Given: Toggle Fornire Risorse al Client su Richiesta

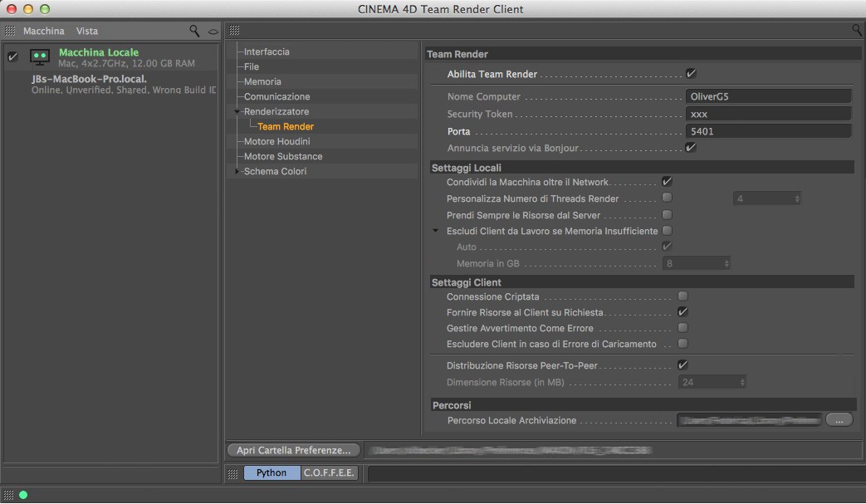Looking at the screenshot, I should 683,312.
